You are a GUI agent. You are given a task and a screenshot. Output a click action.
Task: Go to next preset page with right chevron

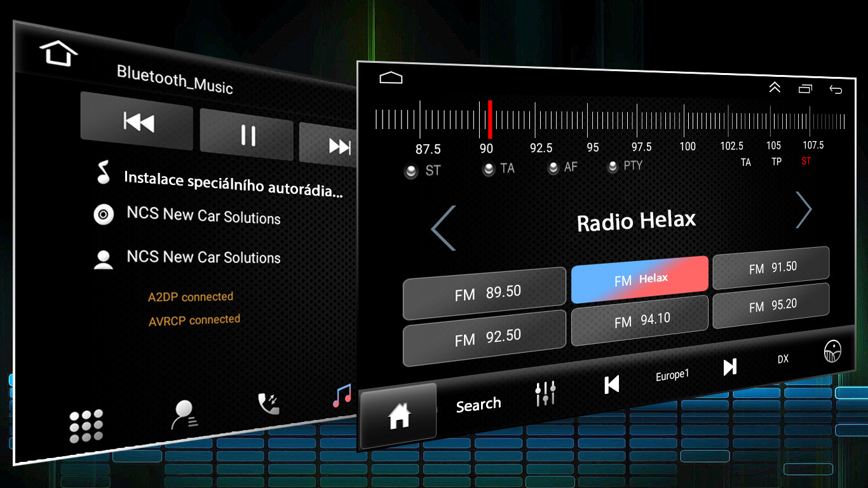(804, 209)
